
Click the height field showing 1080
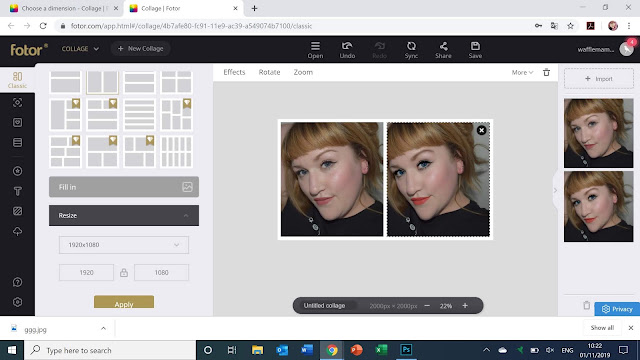point(161,273)
